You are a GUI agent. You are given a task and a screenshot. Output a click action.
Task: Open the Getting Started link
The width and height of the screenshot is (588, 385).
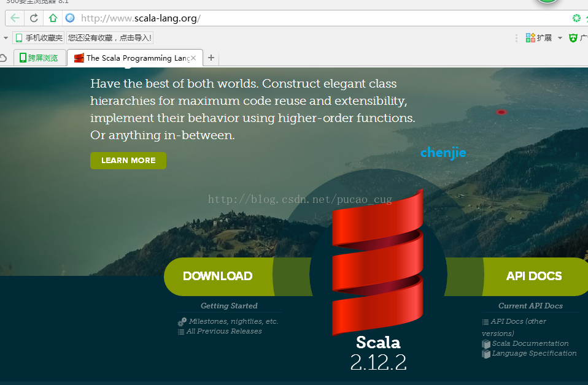[x=229, y=305]
